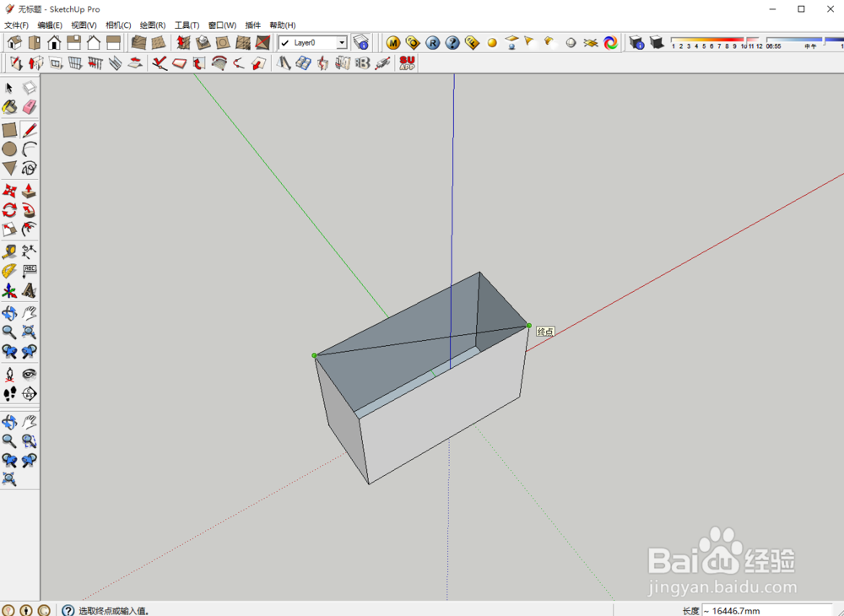The height and width of the screenshot is (616, 844).
Task: Toggle shadows display on or off
Action: [657, 42]
